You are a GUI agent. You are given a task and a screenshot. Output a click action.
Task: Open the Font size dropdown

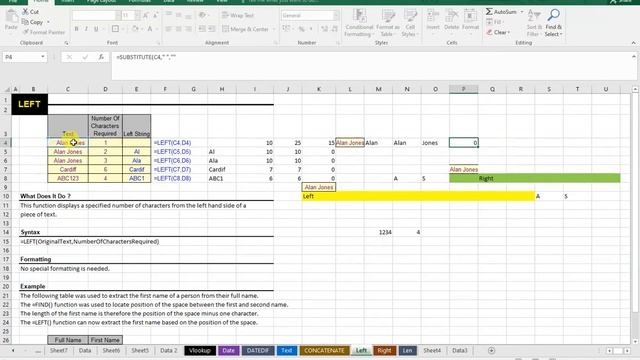[x=138, y=16]
